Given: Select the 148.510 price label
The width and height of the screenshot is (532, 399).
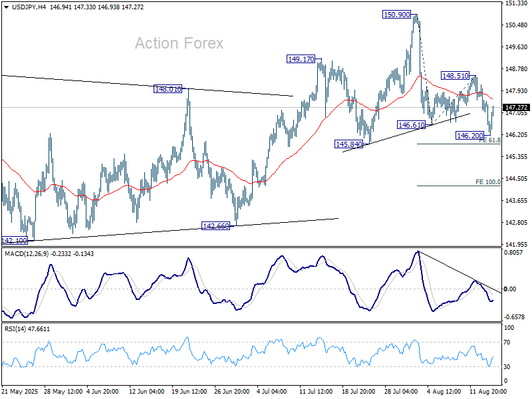Looking at the screenshot, I should (456, 76).
